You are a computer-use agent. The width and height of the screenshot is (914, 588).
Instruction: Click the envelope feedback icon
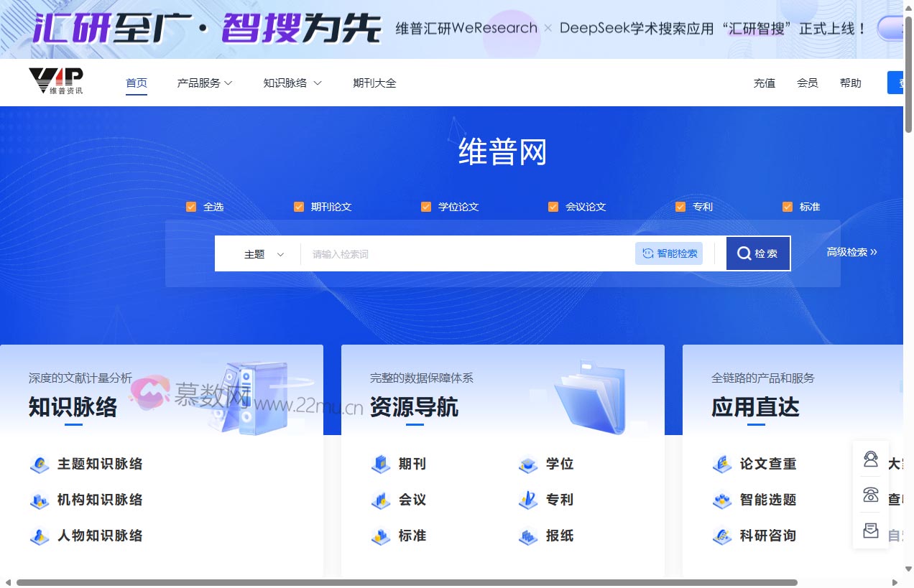[870, 531]
